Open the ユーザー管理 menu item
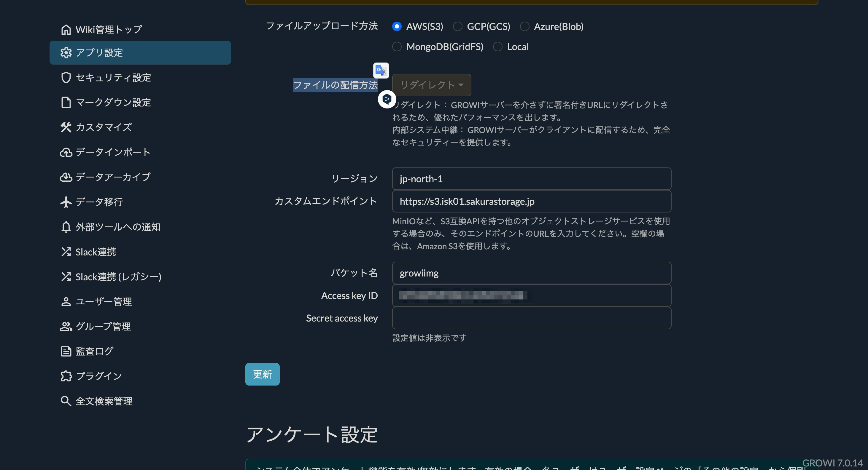Image resolution: width=868 pixels, height=470 pixels. tap(103, 302)
